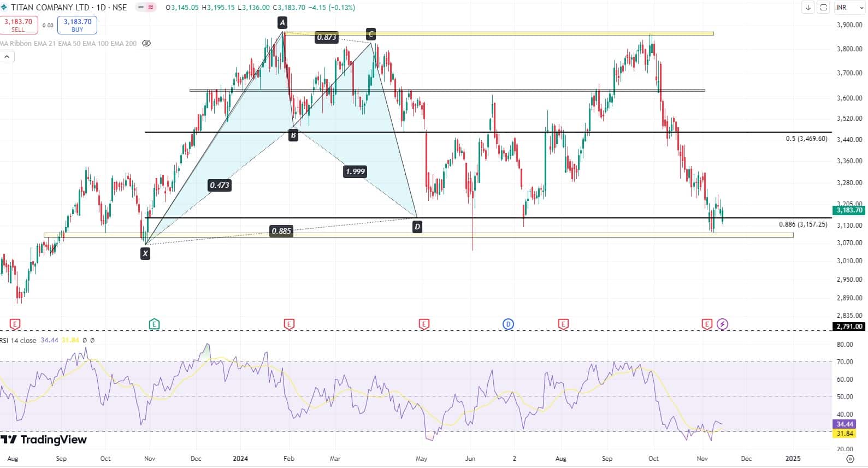Click the purple 34.44 RSI value tag

coord(845,424)
